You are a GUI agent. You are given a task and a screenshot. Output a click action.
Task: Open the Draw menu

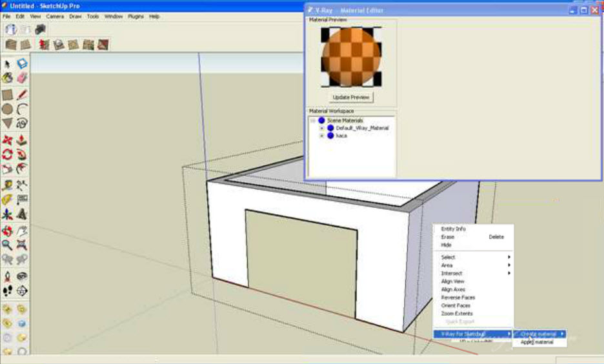(75, 17)
